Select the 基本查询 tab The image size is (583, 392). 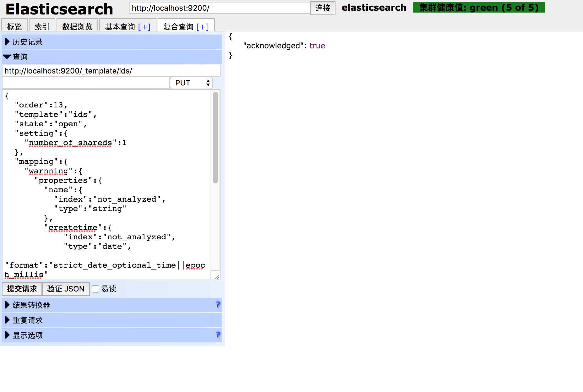click(120, 27)
